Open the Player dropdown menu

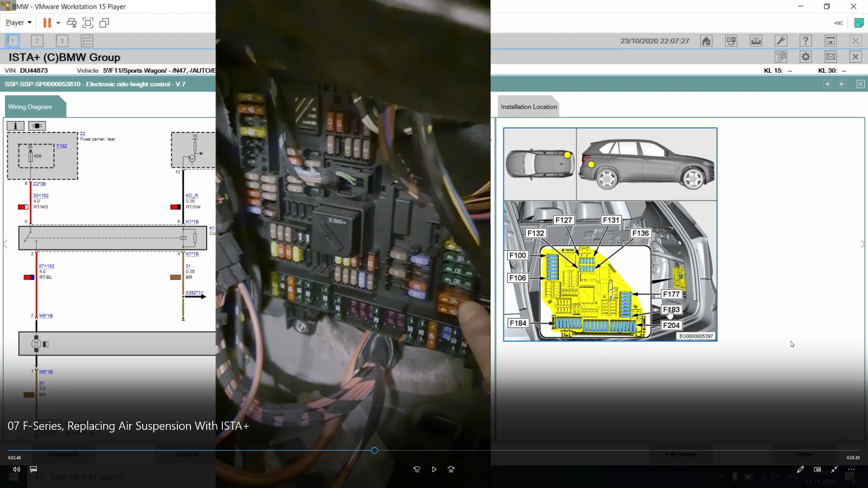[x=18, y=23]
